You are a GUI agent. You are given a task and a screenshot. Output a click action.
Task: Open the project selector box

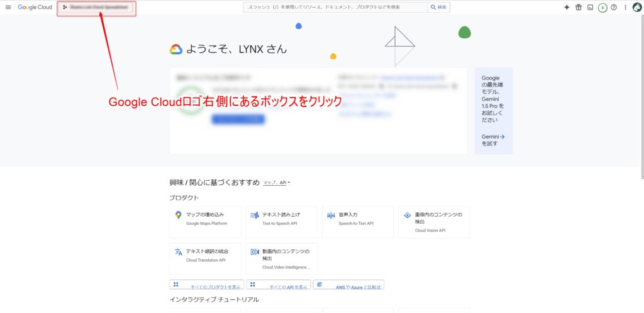[96, 8]
